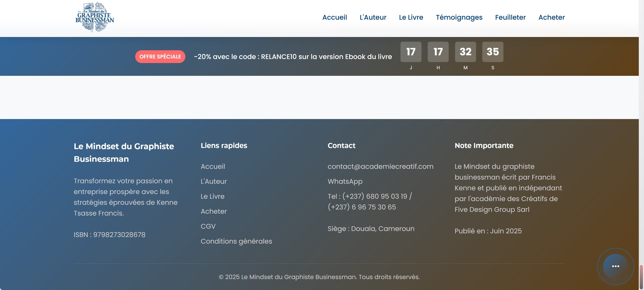The width and height of the screenshot is (644, 290).
Task: Click the Graphiste Businessman logo
Action: pos(95,17)
